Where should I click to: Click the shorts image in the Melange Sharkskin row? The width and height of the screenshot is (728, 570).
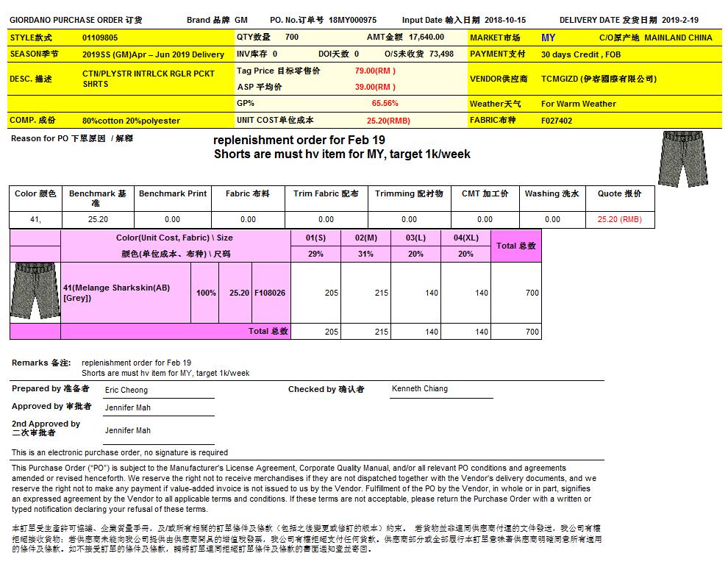35,293
